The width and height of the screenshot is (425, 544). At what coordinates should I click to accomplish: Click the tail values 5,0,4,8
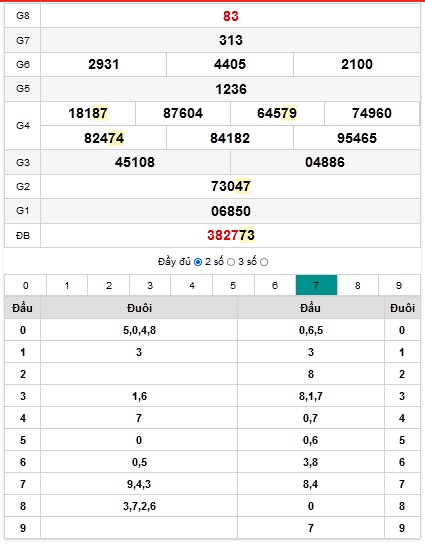[139, 330]
